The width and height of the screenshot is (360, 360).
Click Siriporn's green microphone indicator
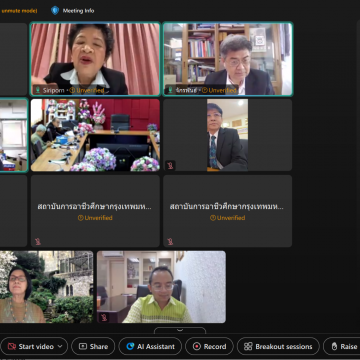coord(38,90)
